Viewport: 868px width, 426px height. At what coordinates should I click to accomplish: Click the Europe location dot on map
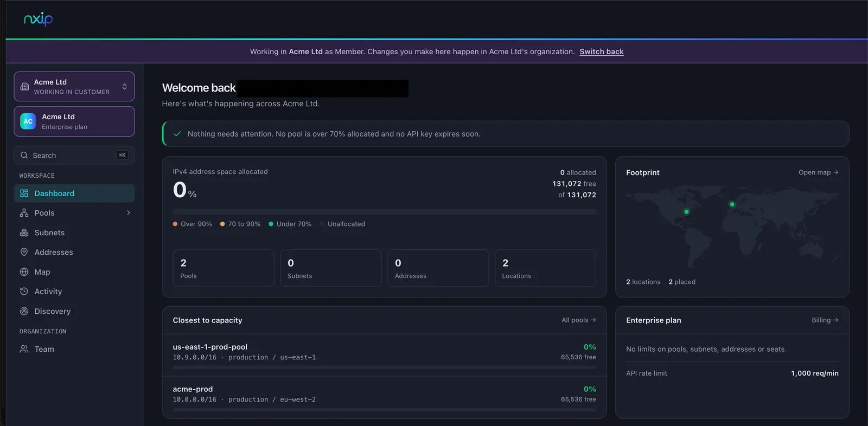pos(732,204)
